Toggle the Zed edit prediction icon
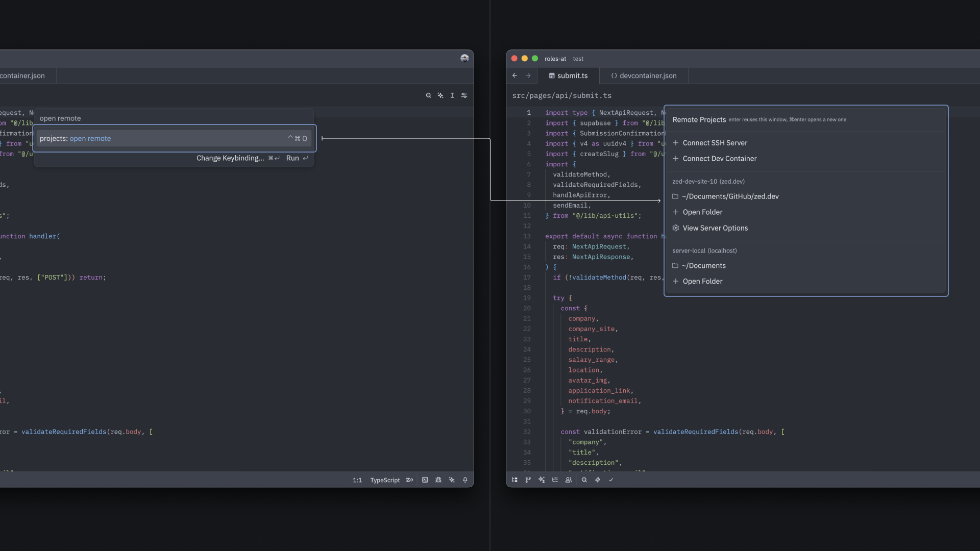Image resolution: width=980 pixels, height=551 pixels. 409,480
